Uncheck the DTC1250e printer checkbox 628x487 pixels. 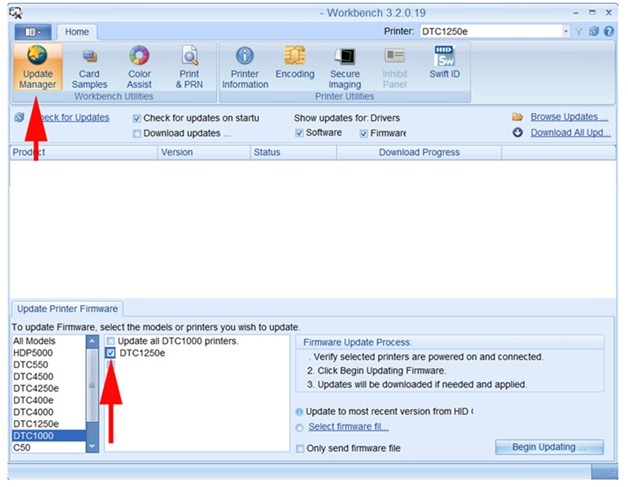point(111,354)
